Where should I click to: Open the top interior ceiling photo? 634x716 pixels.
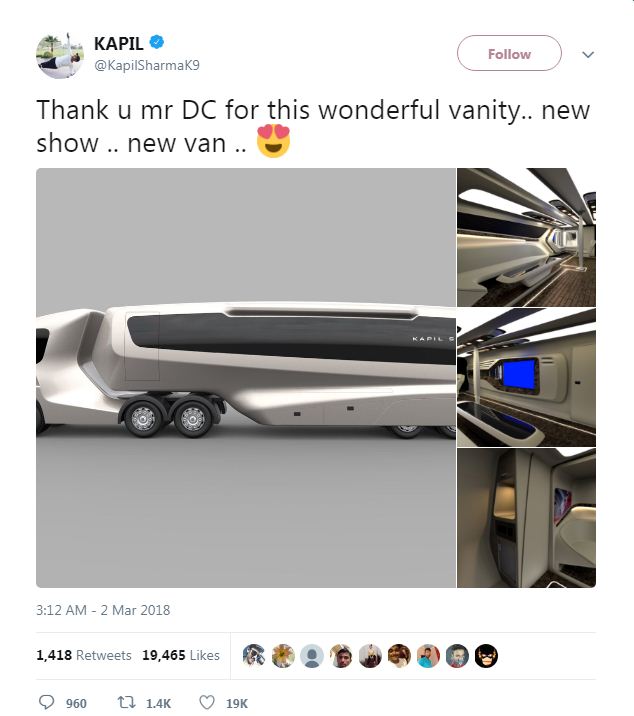[526, 237]
